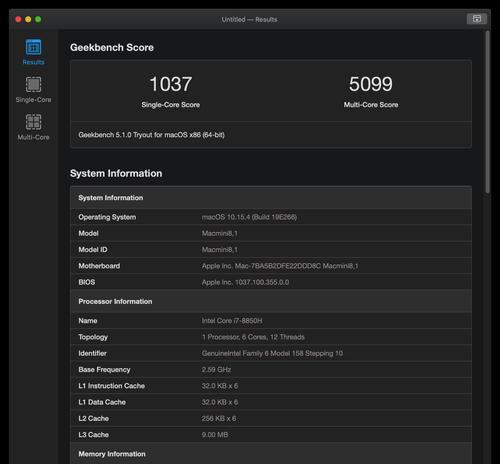Click the Memory Information header row
The height and width of the screenshot is (464, 500).
[271, 453]
